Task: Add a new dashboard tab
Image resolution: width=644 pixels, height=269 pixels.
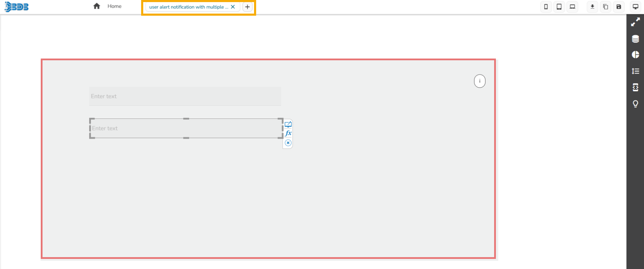Action: pyautogui.click(x=247, y=7)
